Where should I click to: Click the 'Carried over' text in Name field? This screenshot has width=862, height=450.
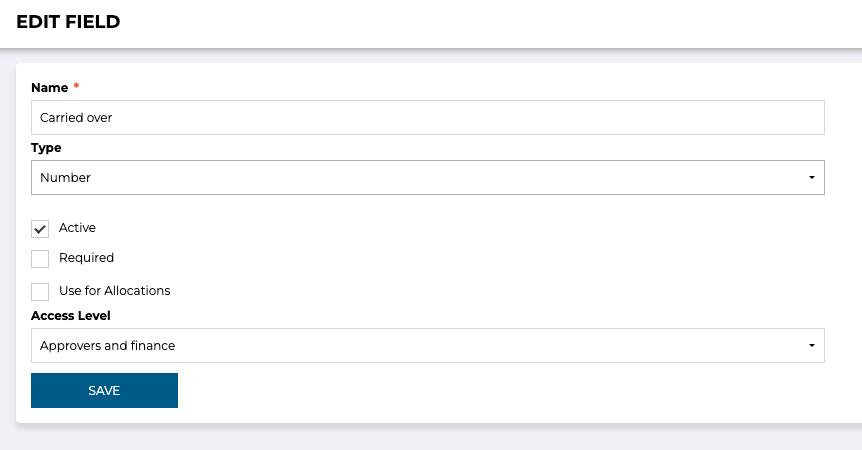[76, 117]
